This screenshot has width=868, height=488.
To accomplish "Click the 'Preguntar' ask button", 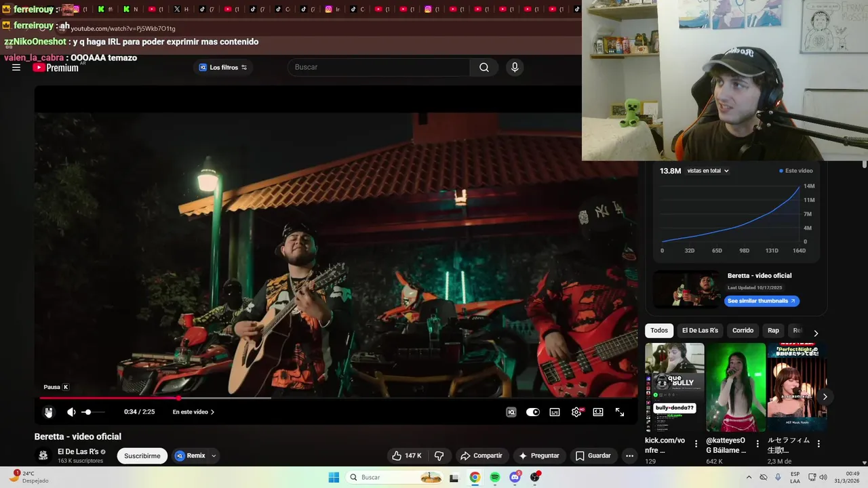I will 539,455.
